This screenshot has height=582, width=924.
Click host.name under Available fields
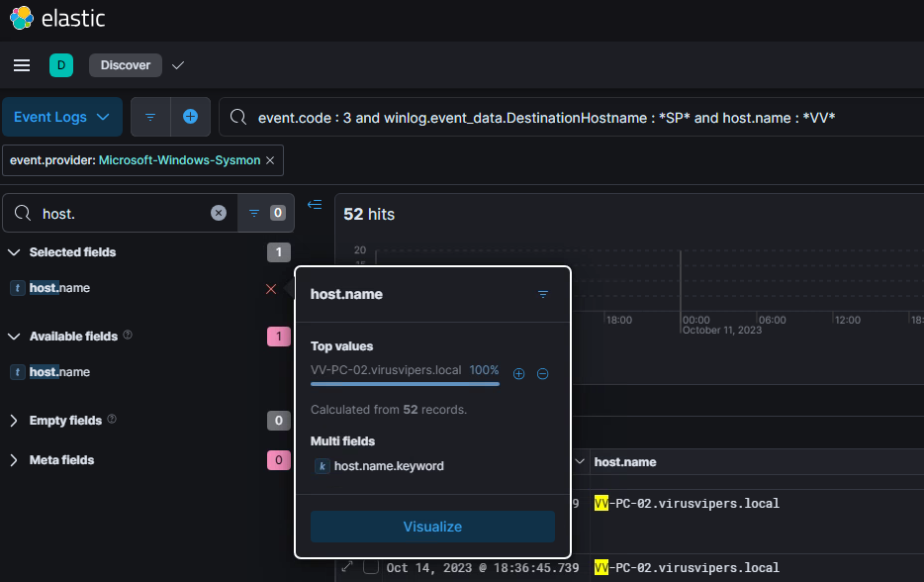(59, 372)
